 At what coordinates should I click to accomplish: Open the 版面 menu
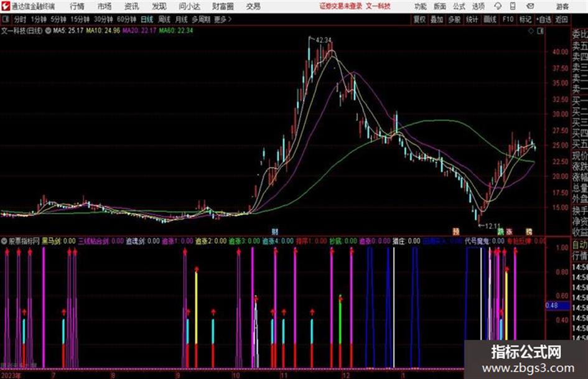pyautogui.click(x=439, y=6)
